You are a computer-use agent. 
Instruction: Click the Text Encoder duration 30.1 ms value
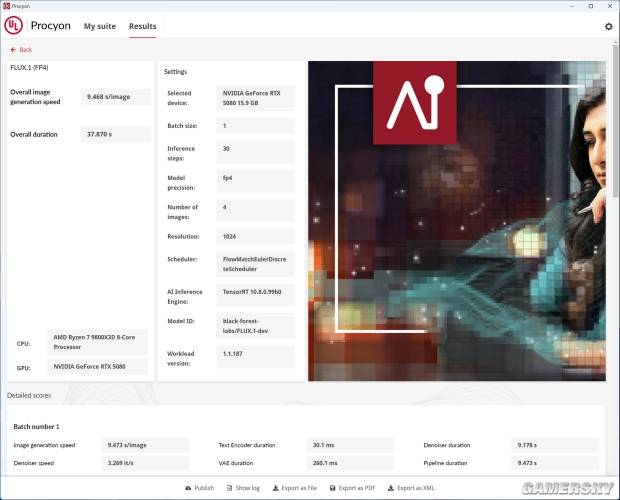tap(350, 445)
